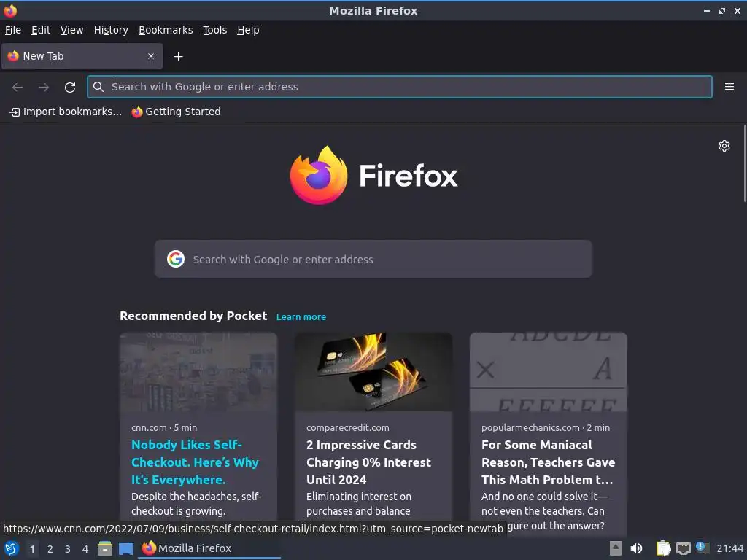Click the network monitor tray icon
The image size is (747, 560).
click(683, 548)
